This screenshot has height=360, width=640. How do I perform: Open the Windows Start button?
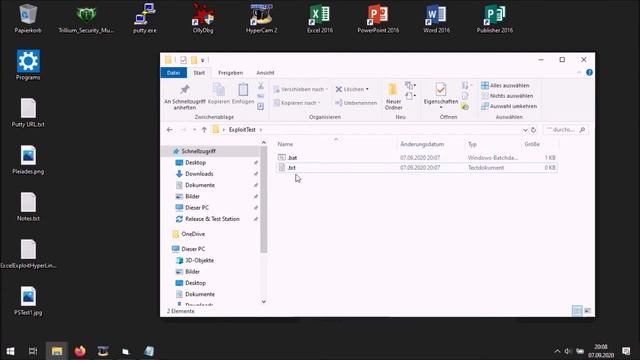click(11, 351)
